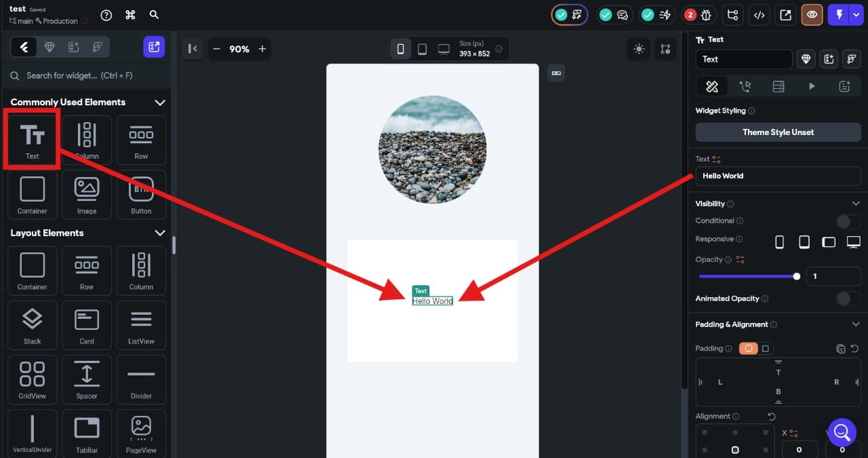Open the developer code view icon
The image size is (868, 458).
(x=759, y=14)
